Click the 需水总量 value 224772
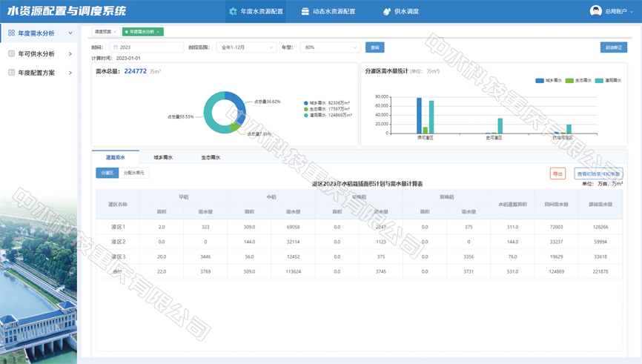 [135, 71]
